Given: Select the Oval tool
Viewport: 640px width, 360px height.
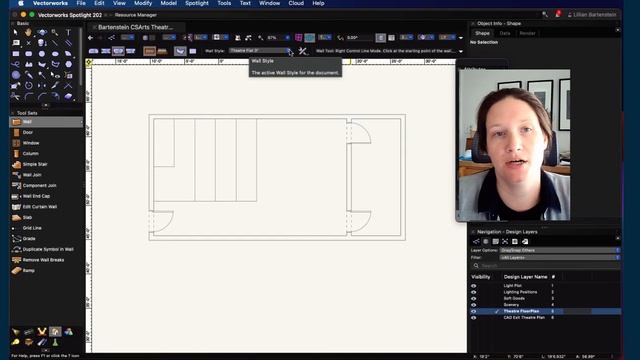Looking at the screenshot, I should [55, 53].
